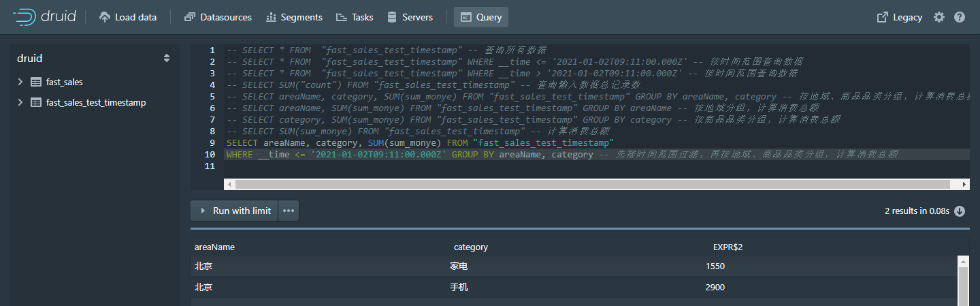Click the editor horizontal scrollbar
Image resolution: width=980 pixels, height=306 pixels.
(x=592, y=185)
